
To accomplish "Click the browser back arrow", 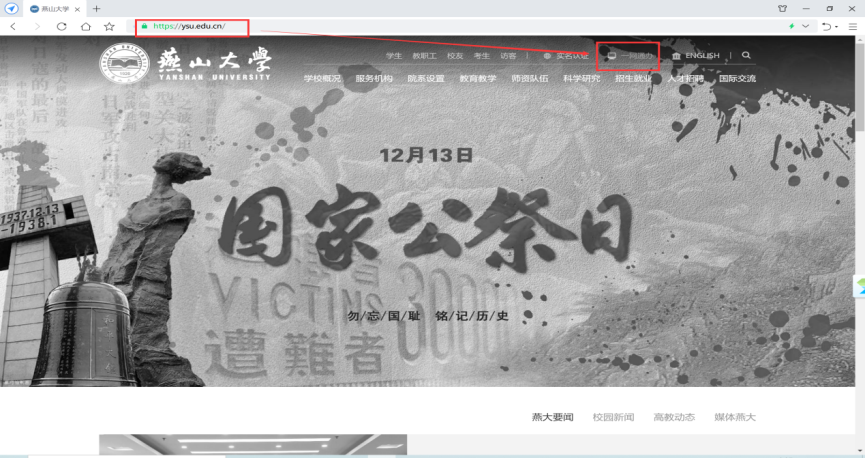I will [12, 26].
